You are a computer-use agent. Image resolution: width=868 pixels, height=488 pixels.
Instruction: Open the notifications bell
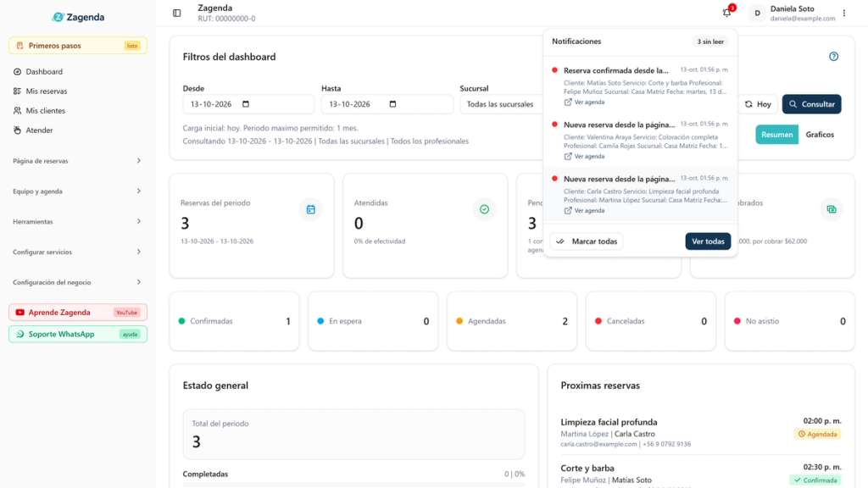[726, 13]
